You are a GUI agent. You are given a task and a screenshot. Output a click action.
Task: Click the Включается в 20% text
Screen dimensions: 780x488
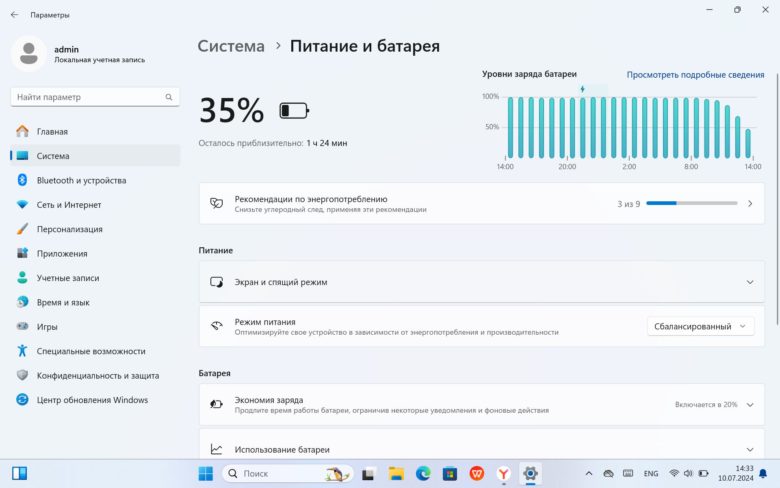tap(706, 404)
